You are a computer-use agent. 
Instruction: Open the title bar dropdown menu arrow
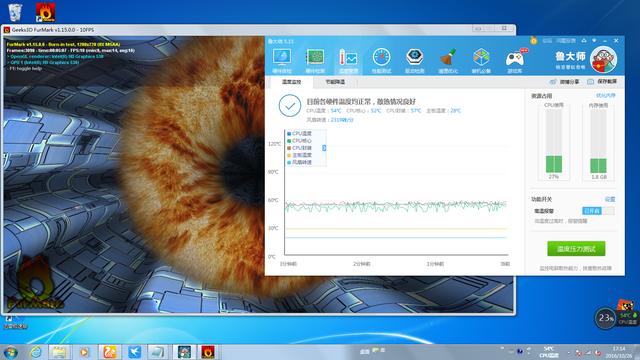tap(594, 41)
